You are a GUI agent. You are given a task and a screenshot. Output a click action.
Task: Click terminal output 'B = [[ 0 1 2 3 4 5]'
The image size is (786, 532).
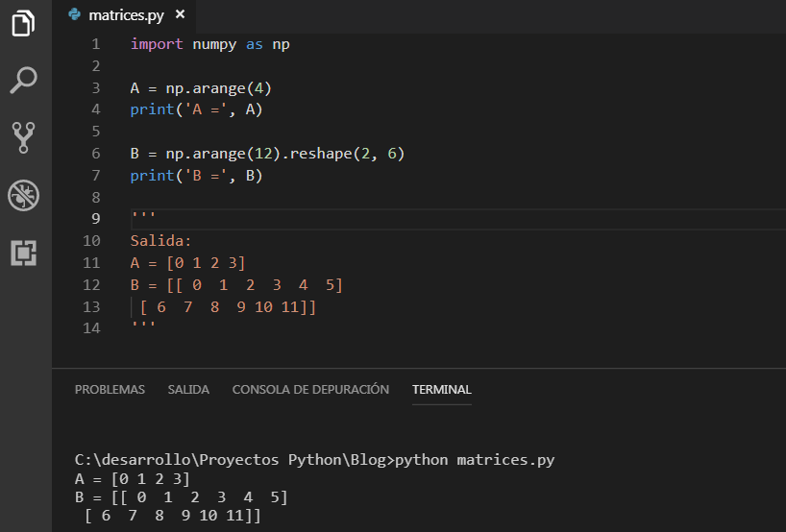[181, 497]
